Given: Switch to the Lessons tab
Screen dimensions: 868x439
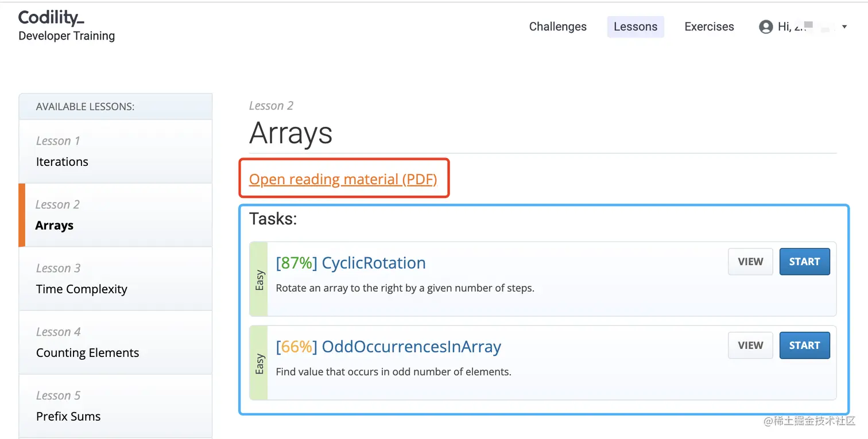Looking at the screenshot, I should tap(635, 27).
